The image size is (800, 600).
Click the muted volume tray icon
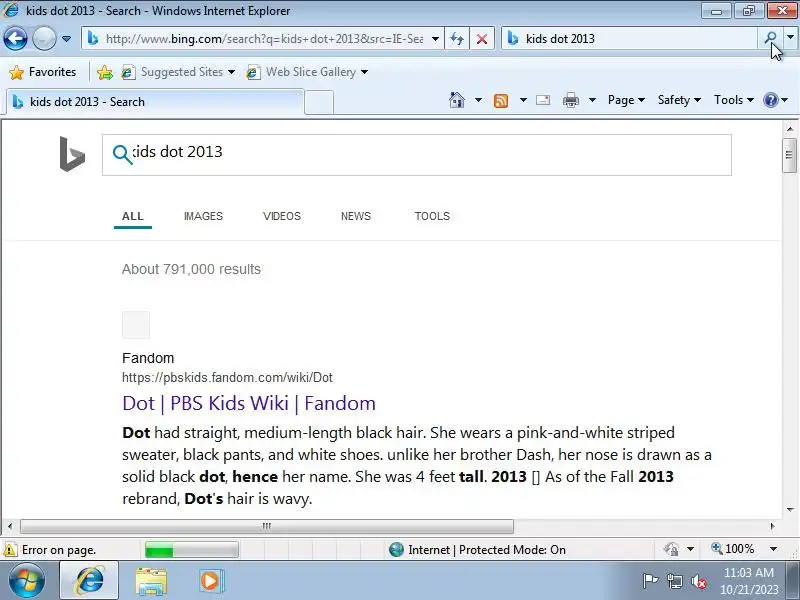[698, 581]
